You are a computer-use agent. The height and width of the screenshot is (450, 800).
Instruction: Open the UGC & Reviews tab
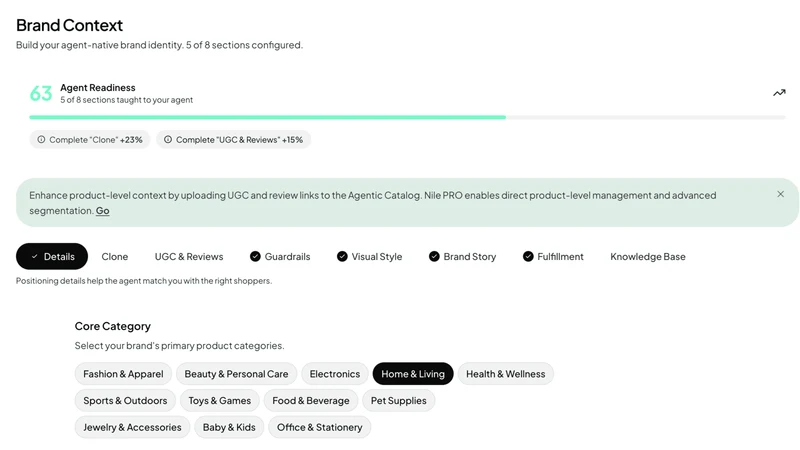click(x=189, y=257)
